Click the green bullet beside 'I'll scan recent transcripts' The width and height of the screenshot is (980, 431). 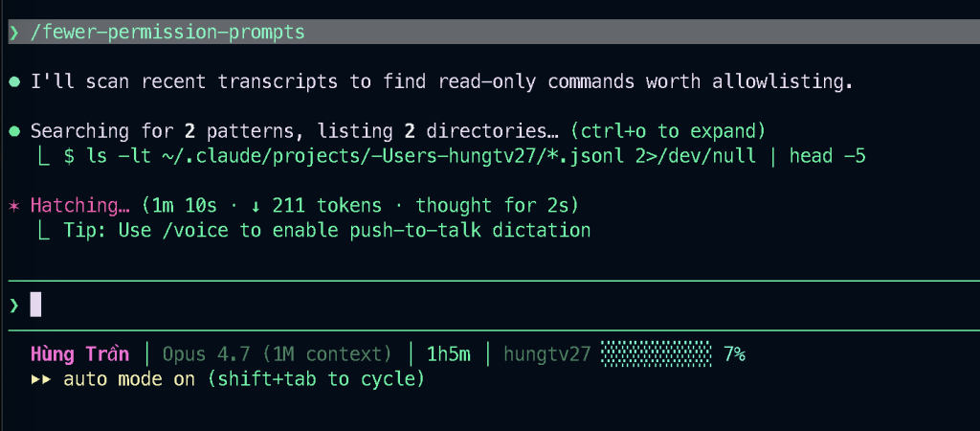(14, 81)
